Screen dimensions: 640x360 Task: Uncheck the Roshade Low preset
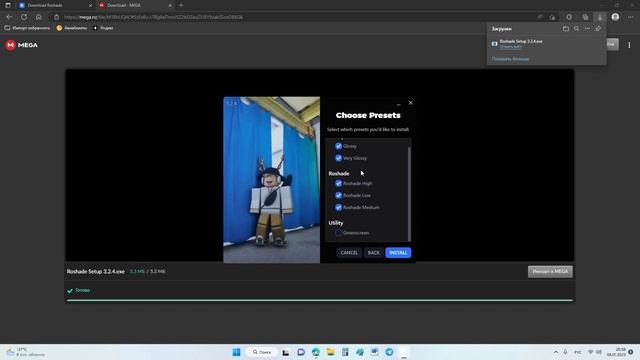338,195
